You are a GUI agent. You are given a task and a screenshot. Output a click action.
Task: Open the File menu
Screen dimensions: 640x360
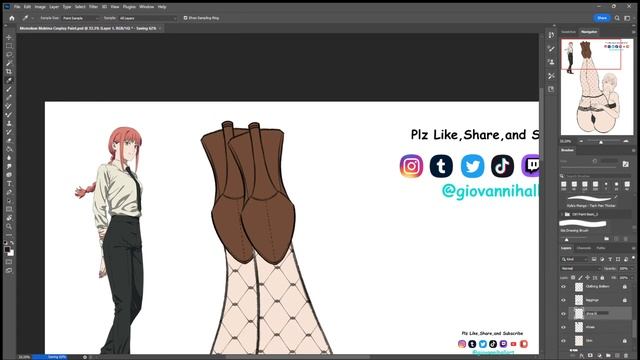17,7
